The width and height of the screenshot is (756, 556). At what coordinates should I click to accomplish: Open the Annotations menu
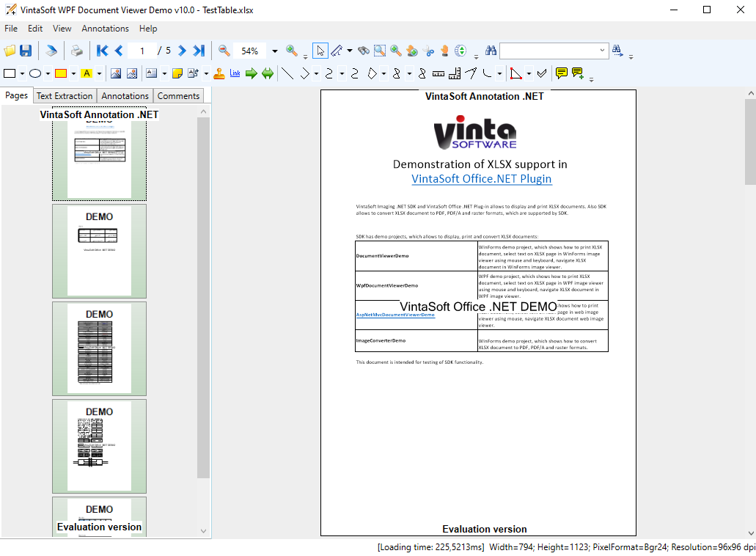105,29
